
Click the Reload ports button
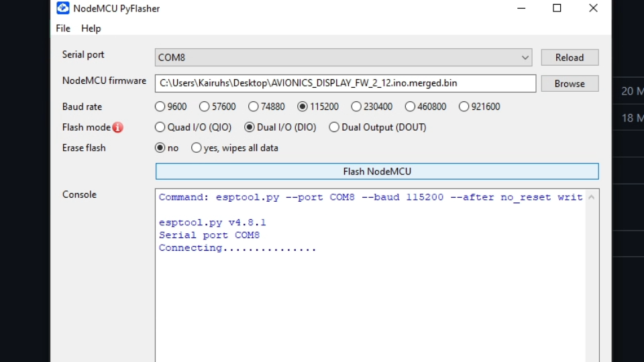point(570,58)
